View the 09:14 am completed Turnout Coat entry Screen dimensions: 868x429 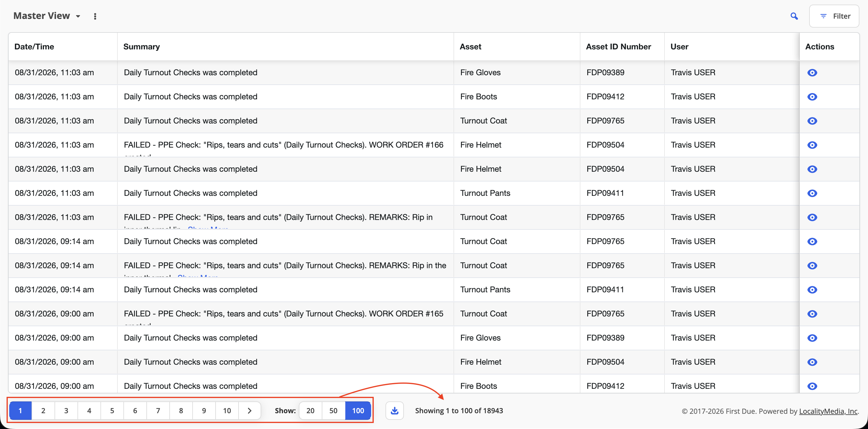click(x=812, y=241)
